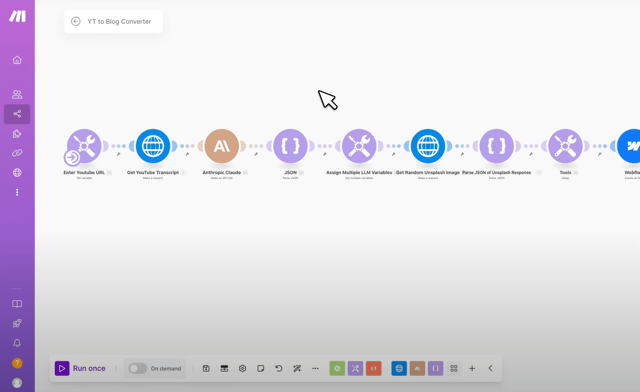Viewport: 640px width, 392px height.
Task: Open Parse JSON of Unsplash Response module
Action: [496, 146]
